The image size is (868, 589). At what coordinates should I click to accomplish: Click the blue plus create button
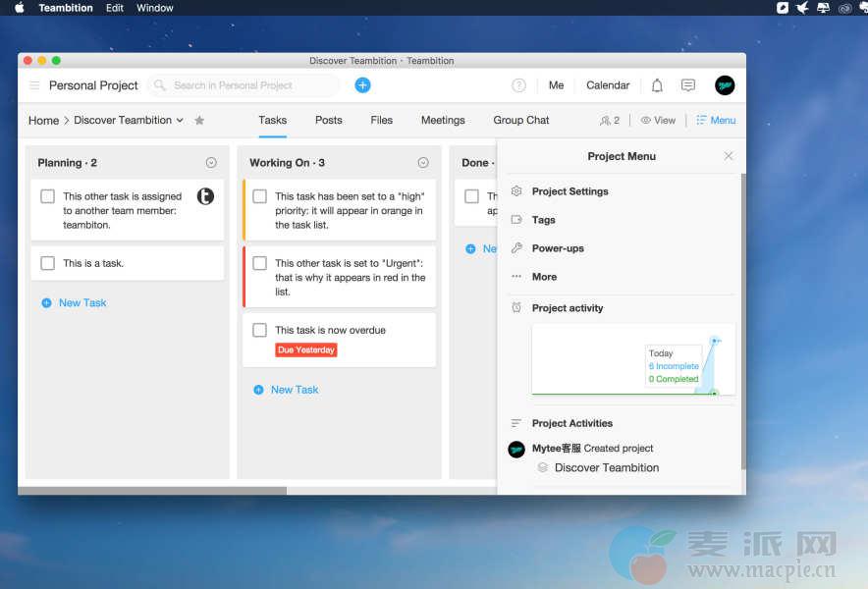click(x=362, y=85)
